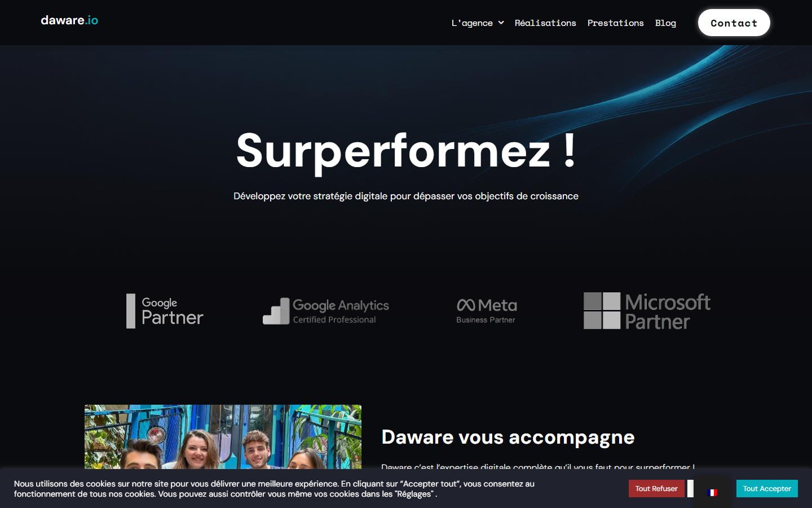812x508 pixels.
Task: Click the Contact button
Action: [x=734, y=23]
